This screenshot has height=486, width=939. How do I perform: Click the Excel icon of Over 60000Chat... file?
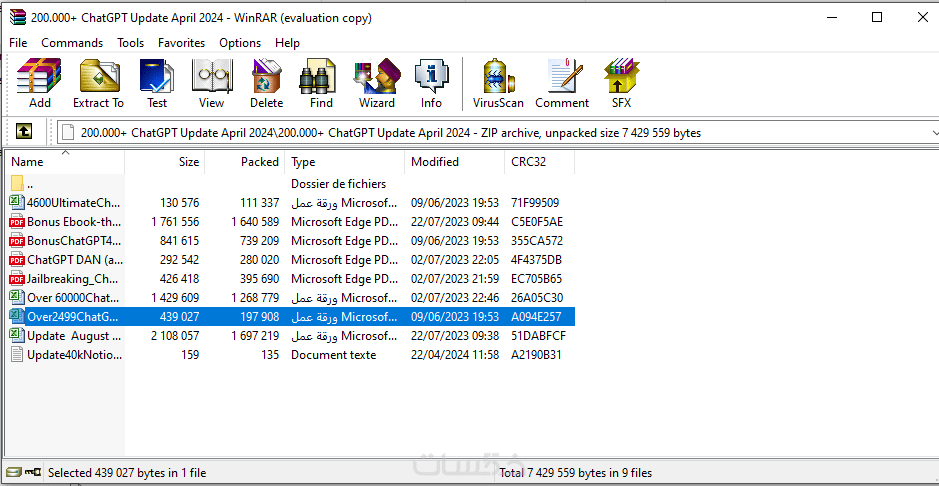[x=17, y=297]
